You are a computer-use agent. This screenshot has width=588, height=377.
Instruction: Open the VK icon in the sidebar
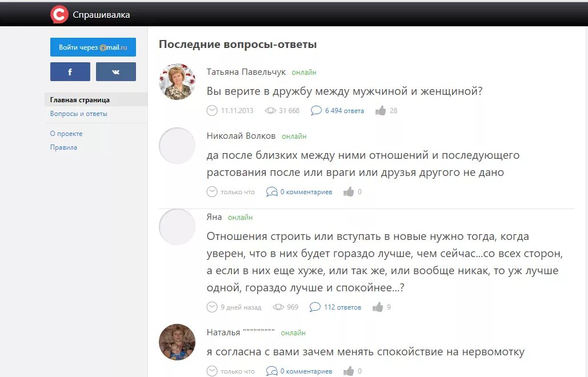116,71
